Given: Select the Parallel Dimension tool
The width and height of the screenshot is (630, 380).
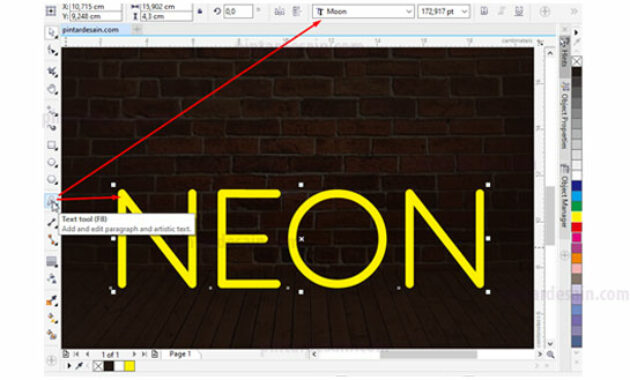Looking at the screenshot, I should tap(52, 222).
